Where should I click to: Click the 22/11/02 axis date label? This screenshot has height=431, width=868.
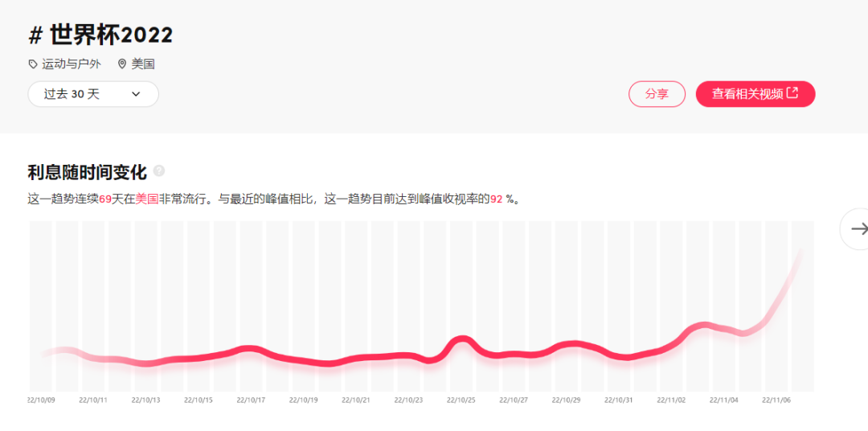point(671,400)
